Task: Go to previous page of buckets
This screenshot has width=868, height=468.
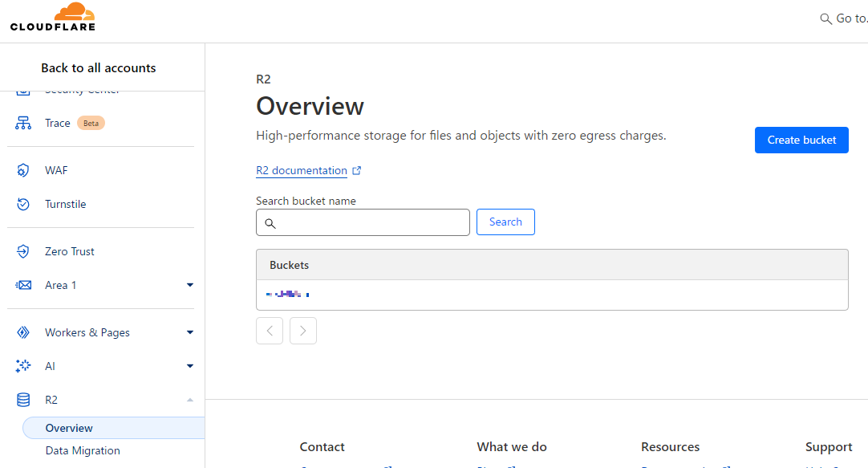Action: pyautogui.click(x=270, y=331)
